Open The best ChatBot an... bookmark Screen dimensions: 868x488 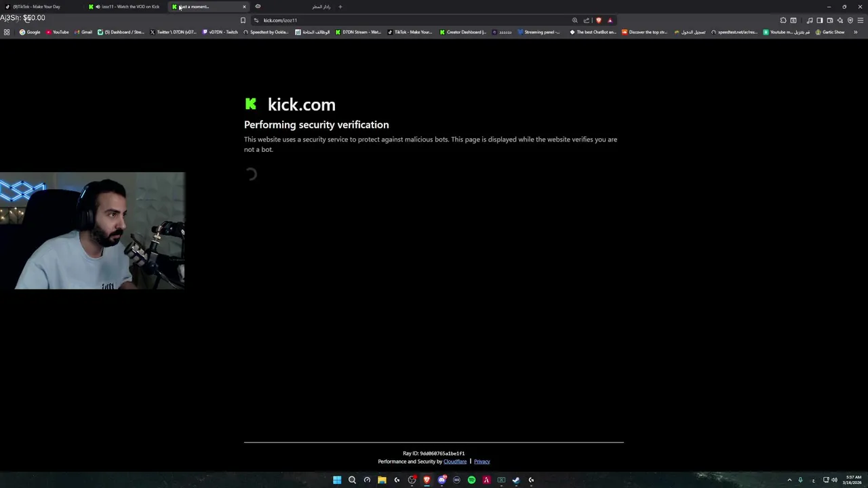tap(593, 32)
